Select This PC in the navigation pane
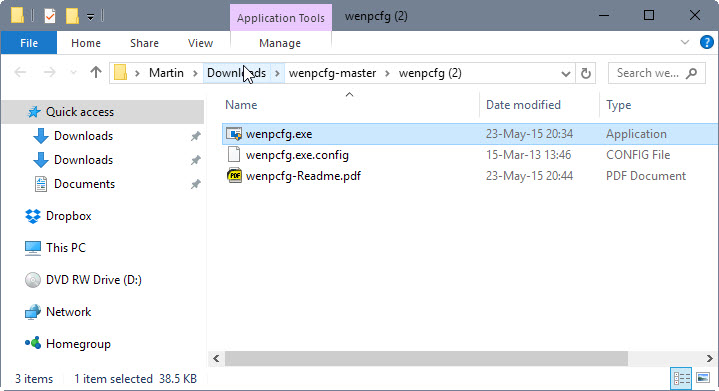Screen dimensions: 719x391 tap(66, 248)
